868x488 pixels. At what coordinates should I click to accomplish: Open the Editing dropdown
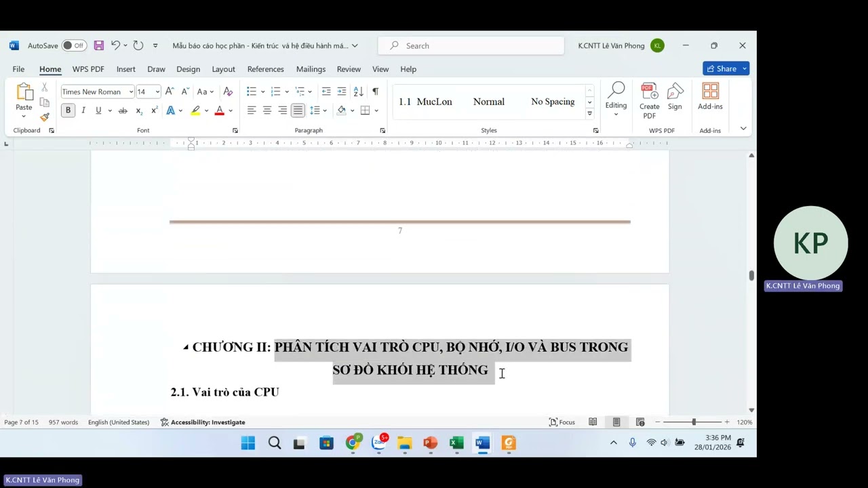pyautogui.click(x=616, y=100)
